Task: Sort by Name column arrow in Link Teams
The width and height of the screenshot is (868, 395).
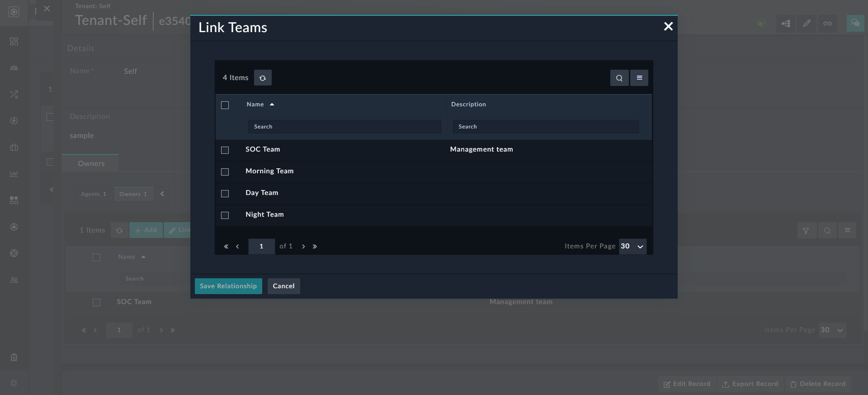Action: (272, 105)
